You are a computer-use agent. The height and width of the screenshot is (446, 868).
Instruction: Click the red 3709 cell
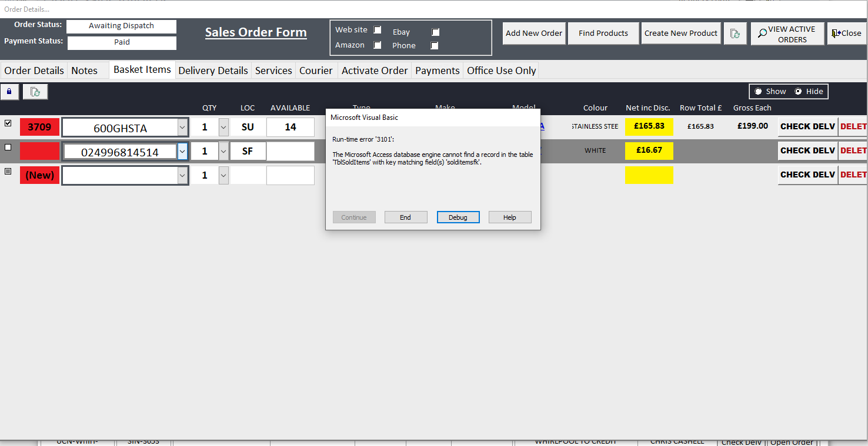(39, 127)
